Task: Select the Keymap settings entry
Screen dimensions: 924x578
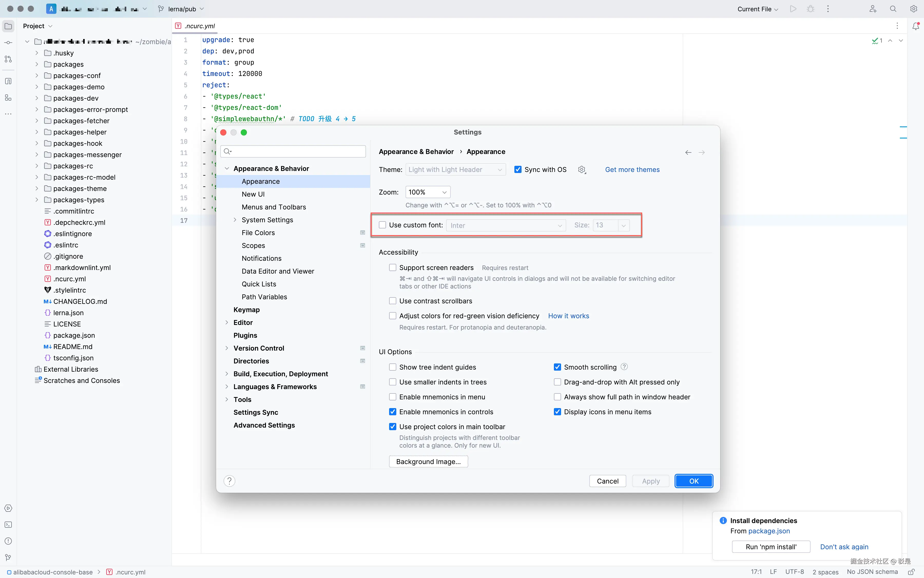Action: 247,310
